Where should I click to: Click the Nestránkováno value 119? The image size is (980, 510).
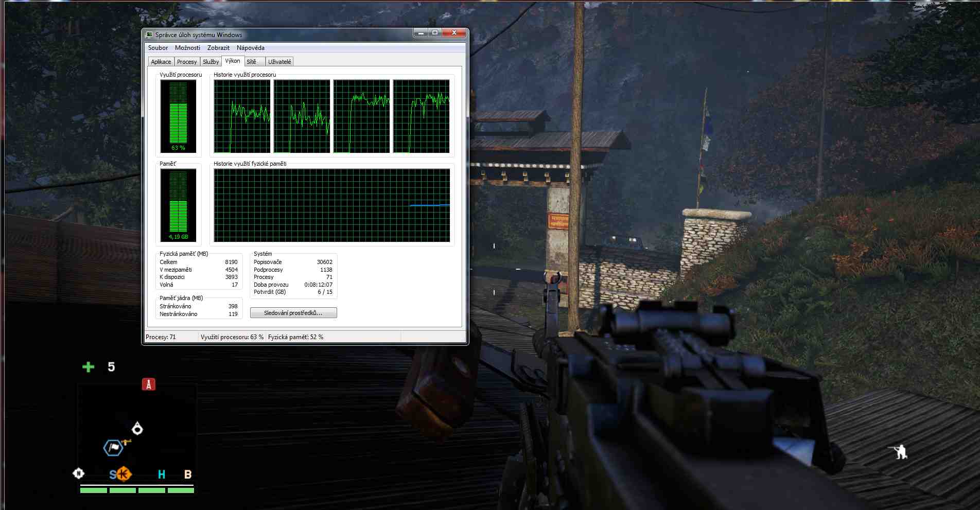pyautogui.click(x=233, y=314)
